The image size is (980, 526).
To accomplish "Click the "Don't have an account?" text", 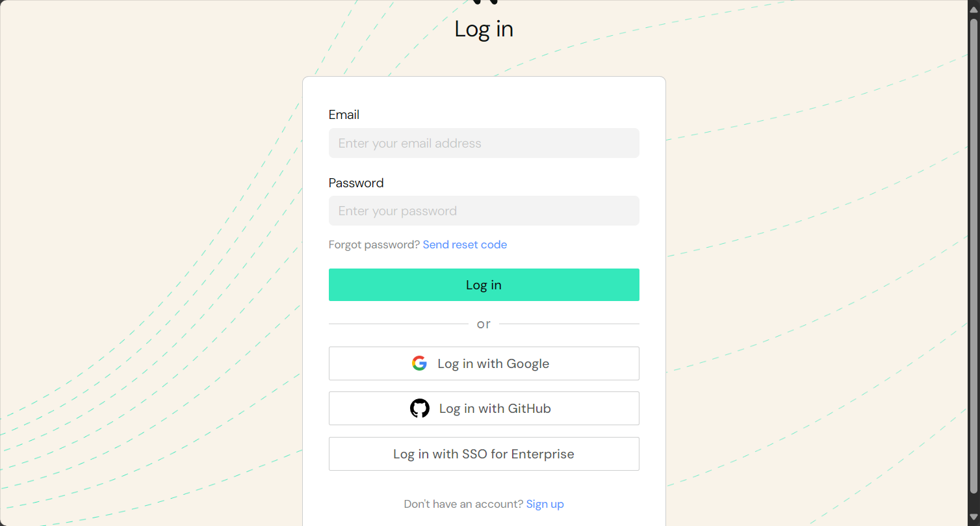I will pyautogui.click(x=463, y=504).
